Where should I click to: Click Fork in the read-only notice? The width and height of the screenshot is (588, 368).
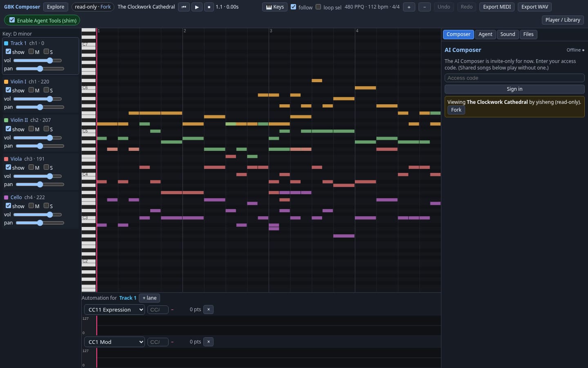pyautogui.click(x=456, y=110)
